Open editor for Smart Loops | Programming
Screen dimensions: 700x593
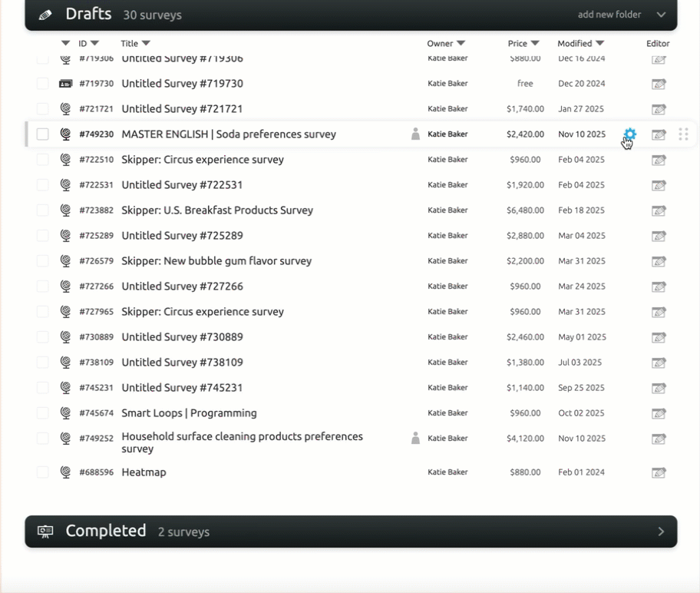point(659,413)
